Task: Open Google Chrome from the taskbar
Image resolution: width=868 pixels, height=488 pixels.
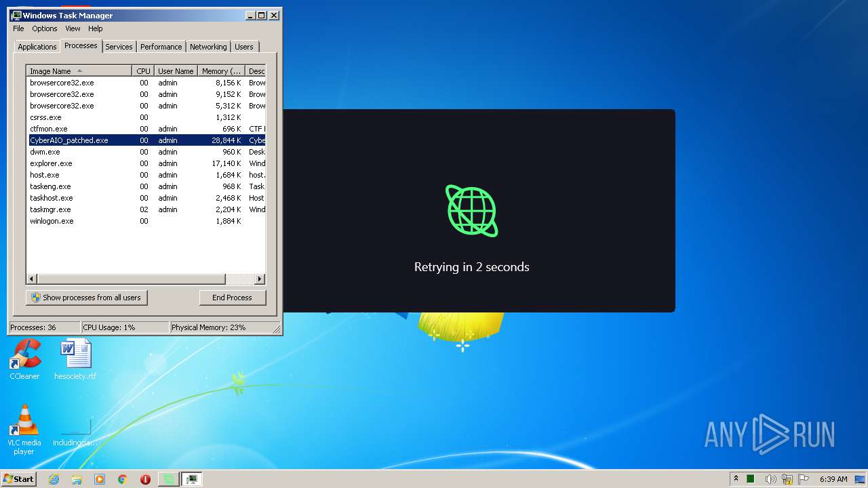Action: pyautogui.click(x=122, y=479)
